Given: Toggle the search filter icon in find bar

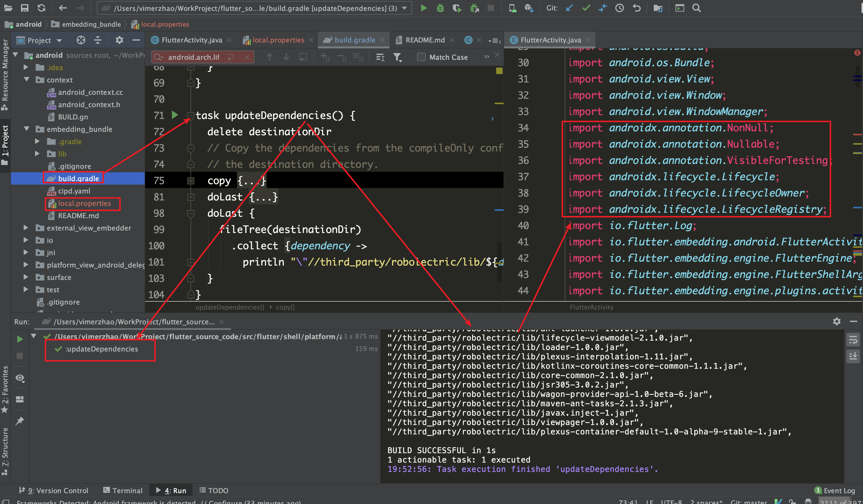Looking at the screenshot, I should [397, 57].
